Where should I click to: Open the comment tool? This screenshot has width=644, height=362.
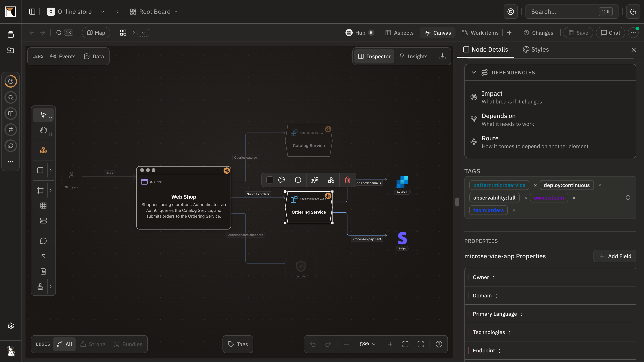[x=43, y=241]
